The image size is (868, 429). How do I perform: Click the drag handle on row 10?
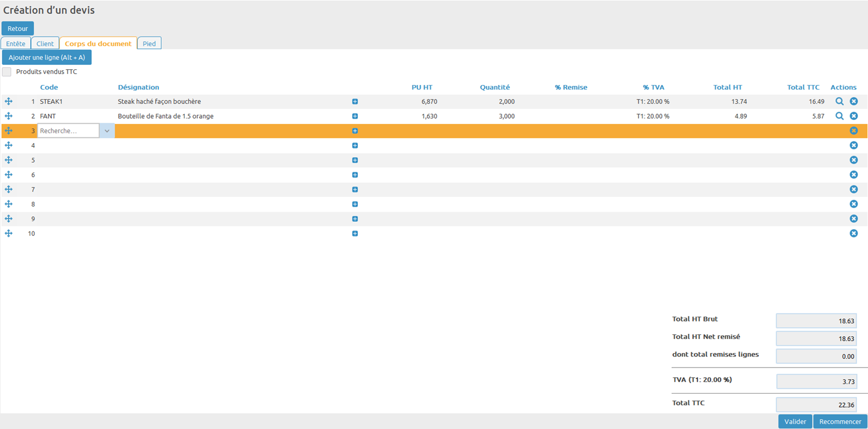point(8,233)
